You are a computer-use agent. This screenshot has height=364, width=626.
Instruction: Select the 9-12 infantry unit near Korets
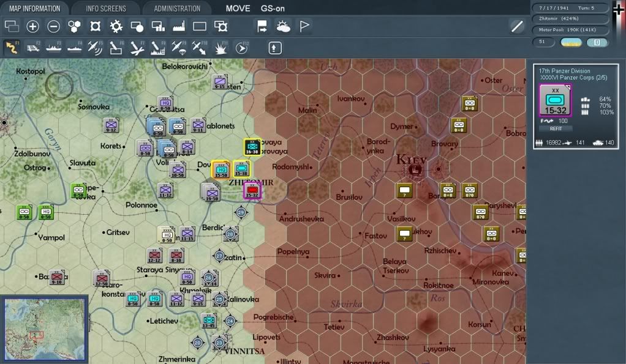click(x=111, y=125)
